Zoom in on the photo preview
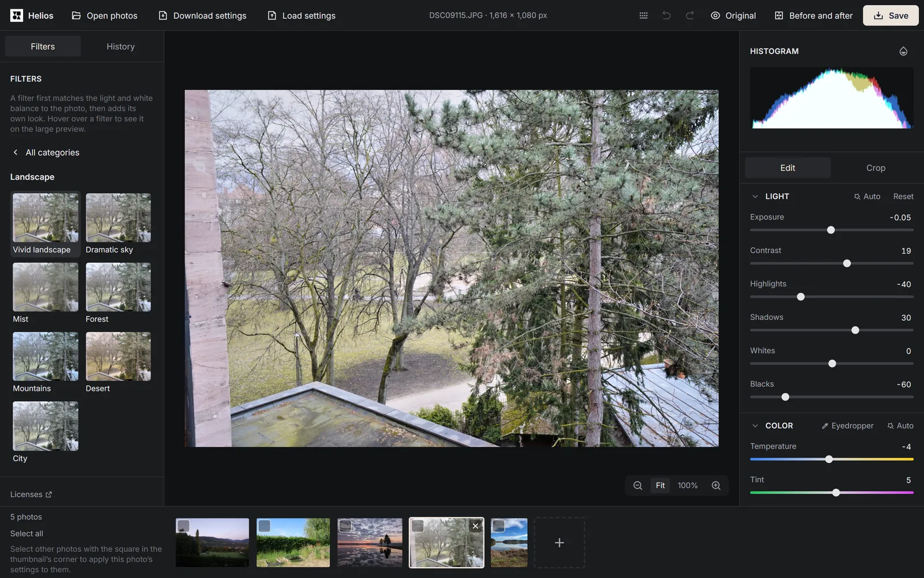The image size is (924, 578). [x=716, y=486]
